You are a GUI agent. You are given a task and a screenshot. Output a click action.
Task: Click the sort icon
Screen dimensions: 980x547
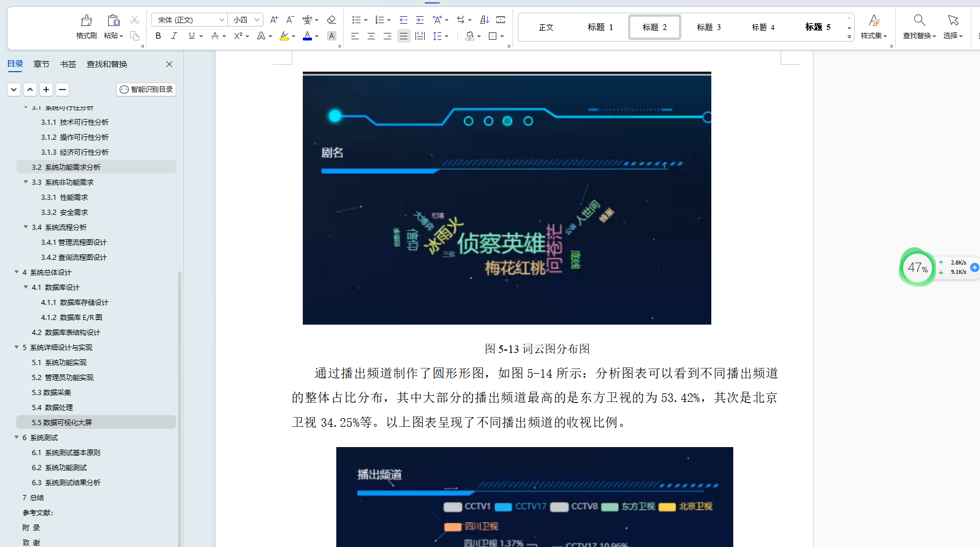pos(484,20)
